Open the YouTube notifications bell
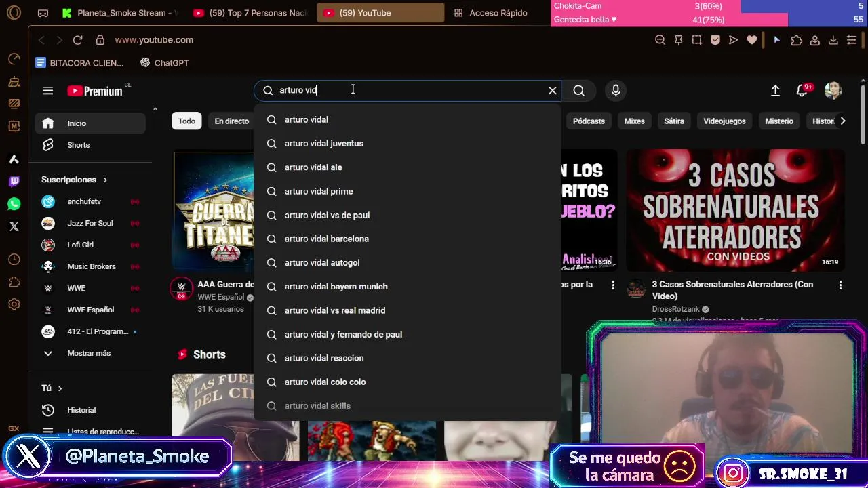The width and height of the screenshot is (868, 488). pyautogui.click(x=803, y=90)
